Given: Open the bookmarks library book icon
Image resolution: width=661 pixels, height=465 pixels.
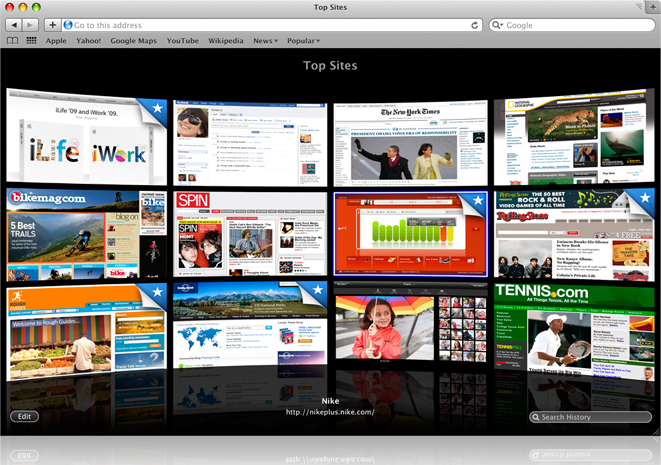Looking at the screenshot, I should (x=13, y=41).
